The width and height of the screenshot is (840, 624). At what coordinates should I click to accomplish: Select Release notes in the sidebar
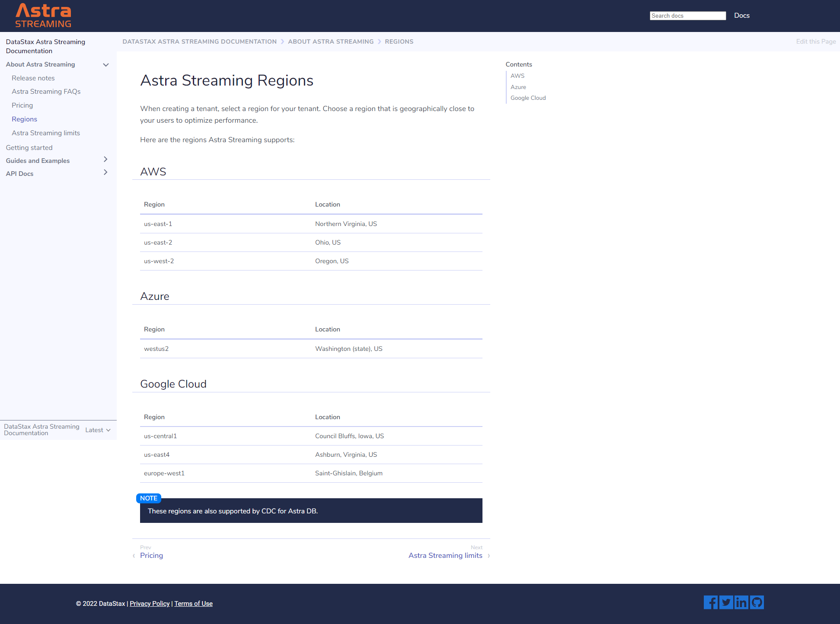[33, 78]
